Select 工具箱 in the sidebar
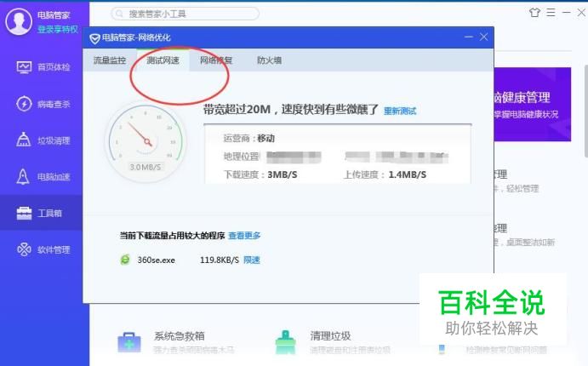 click(39, 213)
